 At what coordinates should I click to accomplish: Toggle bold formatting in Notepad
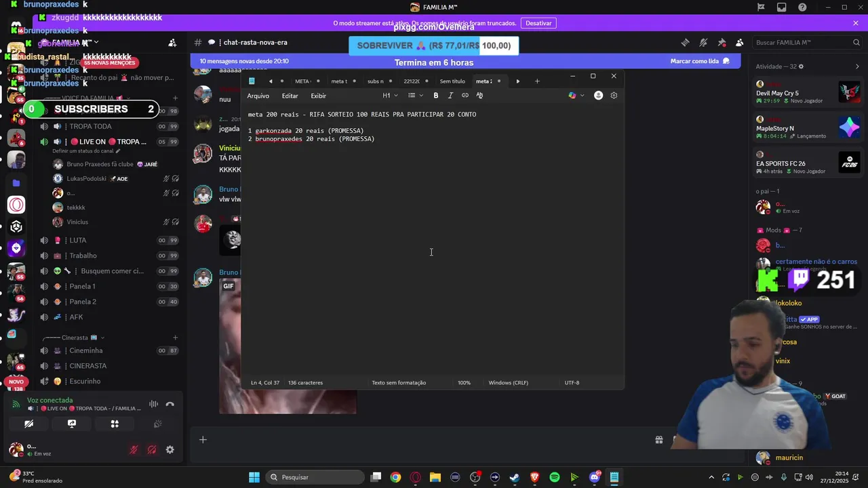(435, 96)
